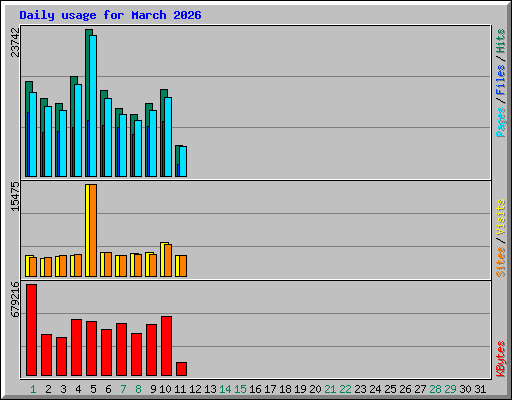Select day 31 on the x-axis
This screenshot has width=512, height=400.
480,389
